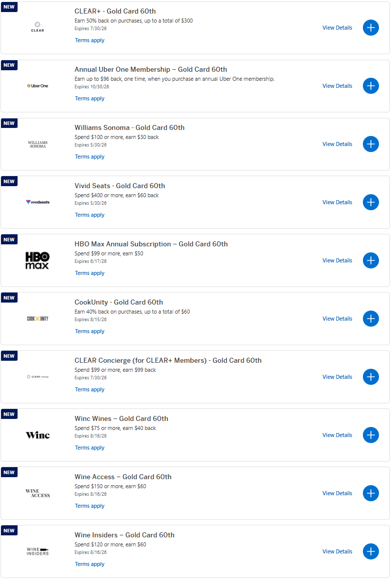View details for the CLEAR+ offer

click(x=337, y=28)
